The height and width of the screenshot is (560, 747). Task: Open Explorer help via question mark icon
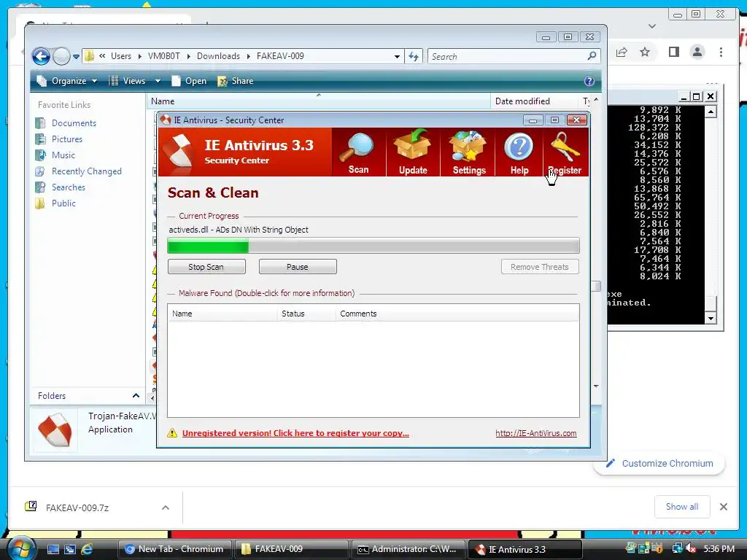click(589, 81)
